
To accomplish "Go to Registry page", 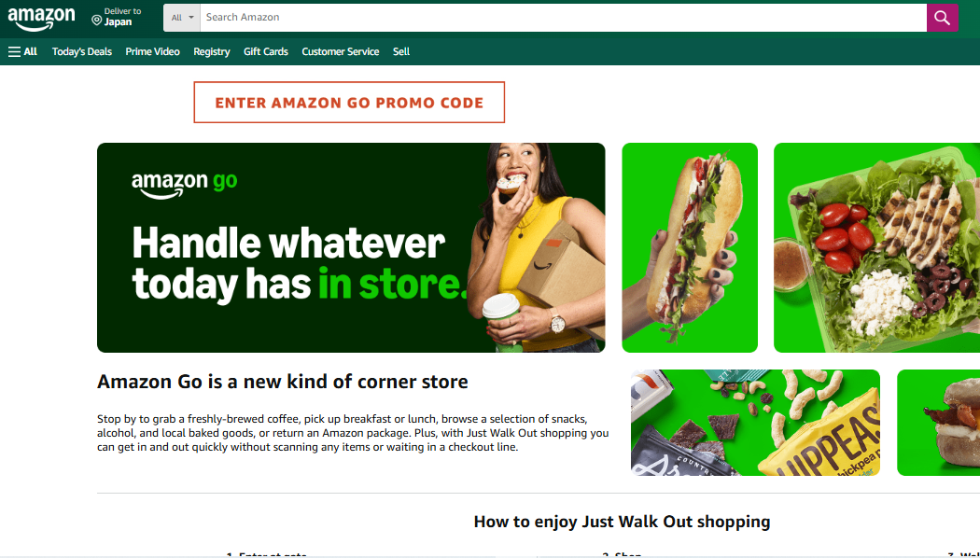I will click(x=211, y=52).
